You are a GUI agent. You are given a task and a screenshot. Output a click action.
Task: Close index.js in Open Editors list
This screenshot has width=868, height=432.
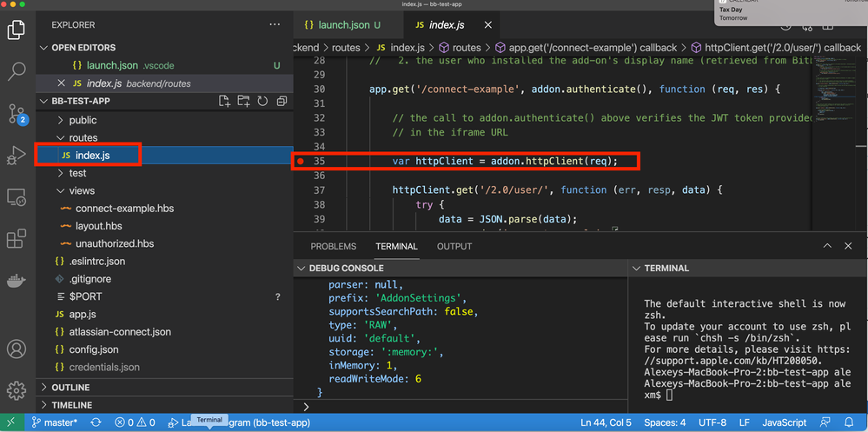click(x=61, y=83)
